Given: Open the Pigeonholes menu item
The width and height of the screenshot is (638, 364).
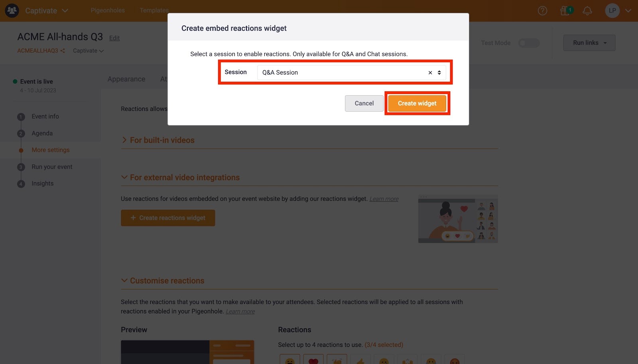Looking at the screenshot, I should (108, 10).
